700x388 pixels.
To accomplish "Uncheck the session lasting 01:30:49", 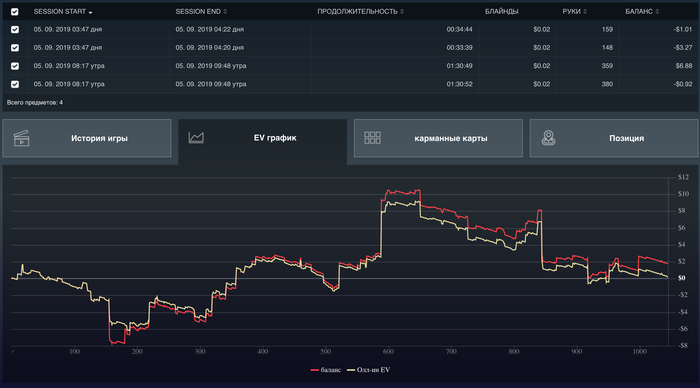I will click(15, 66).
